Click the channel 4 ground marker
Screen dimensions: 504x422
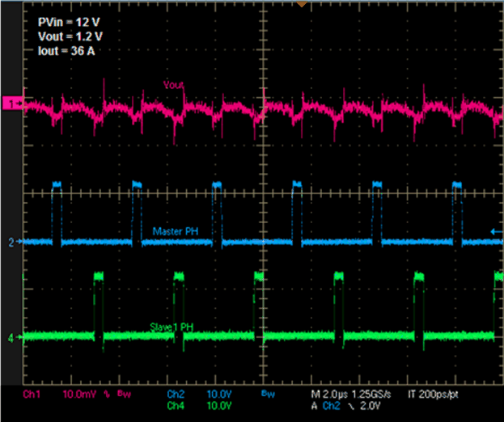[14, 338]
